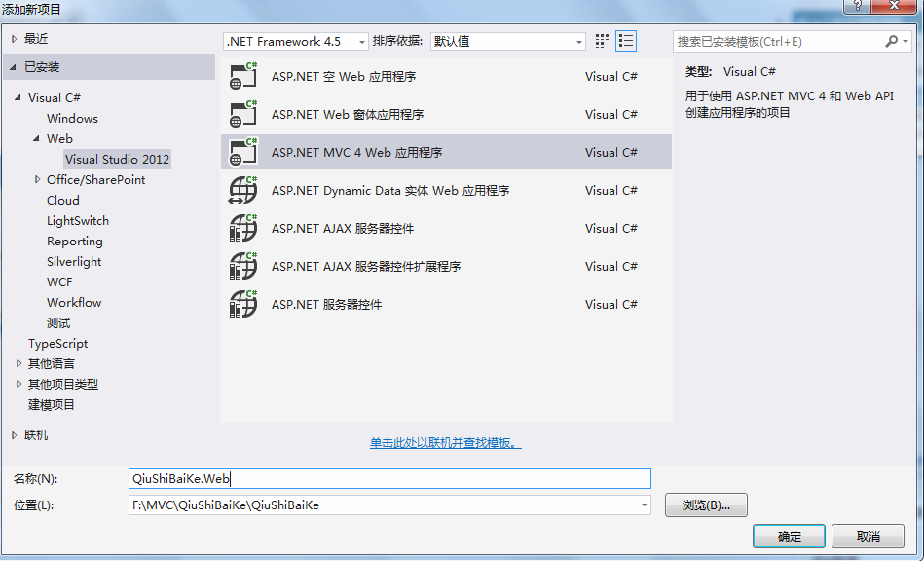
Task: Click the ASP.NET Web 窗体应用程序 template icon
Action: pos(243,114)
